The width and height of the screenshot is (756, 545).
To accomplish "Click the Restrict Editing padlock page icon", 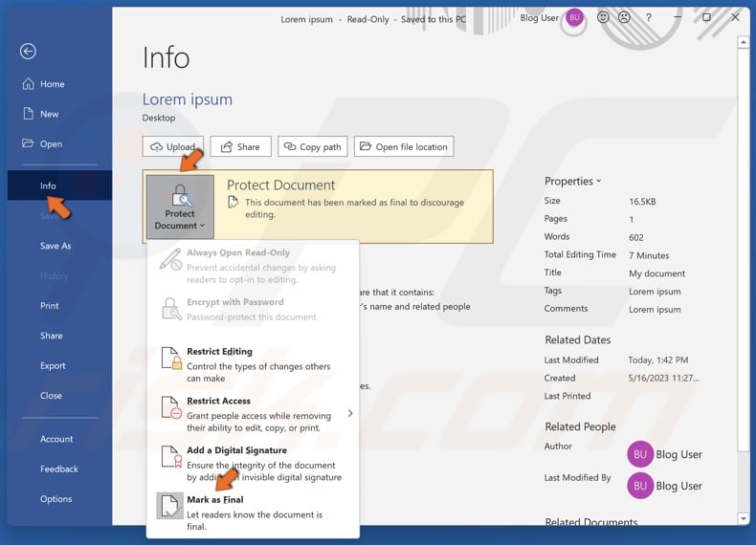I will (x=171, y=359).
